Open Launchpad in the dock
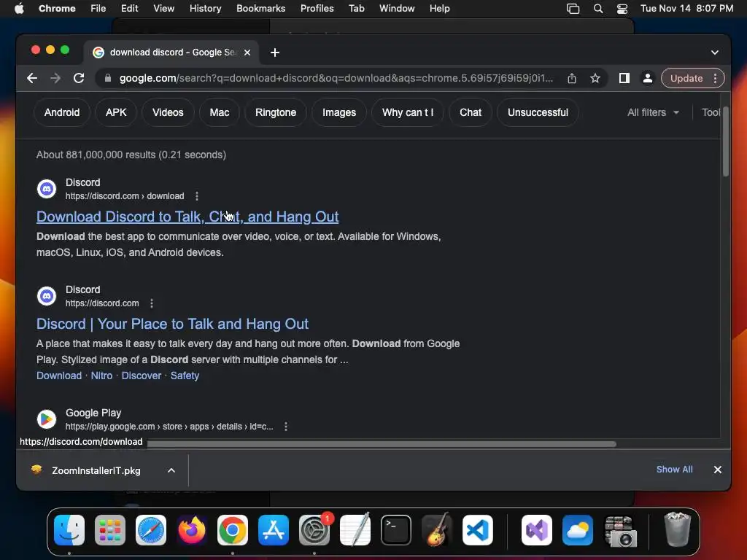The image size is (747, 560). [110, 530]
